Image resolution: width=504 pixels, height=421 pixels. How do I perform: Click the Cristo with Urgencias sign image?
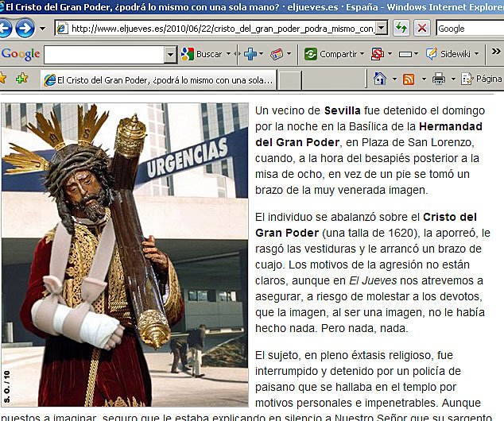pyautogui.click(x=125, y=254)
